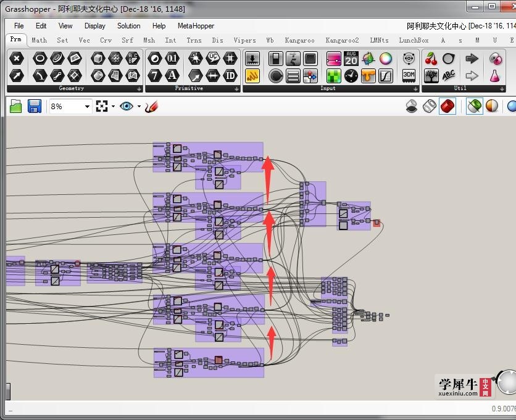Expand the Util panel dropdown
Screen dimensions: 516x420
pyautogui.click(x=502, y=89)
